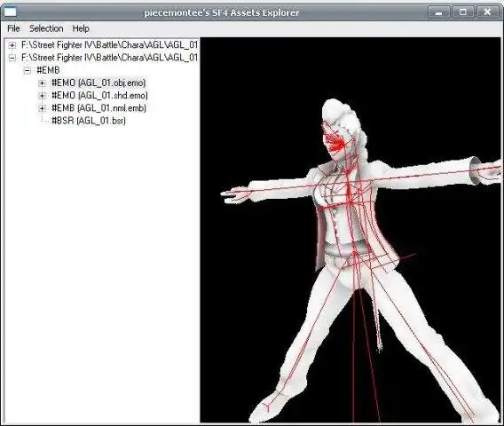The image size is (504, 426).
Task: Select the first F:\Street Fighter IV path row
Action: [109, 45]
